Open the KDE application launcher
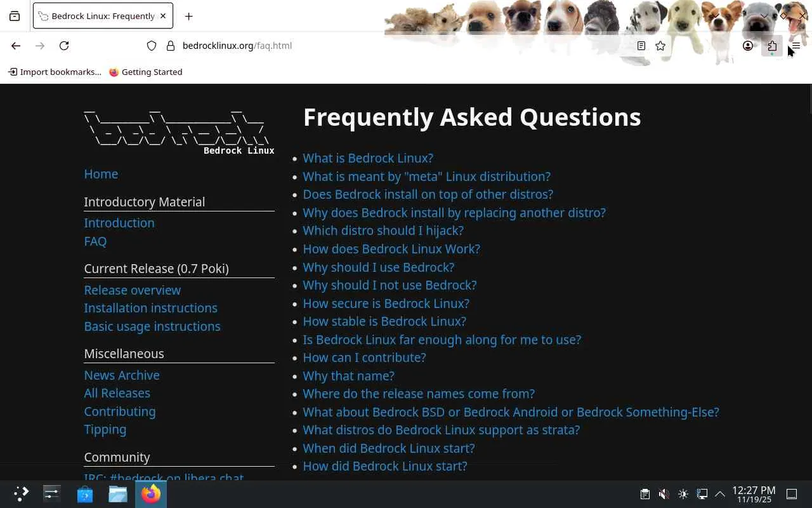The height and width of the screenshot is (508, 812). pos(21,494)
